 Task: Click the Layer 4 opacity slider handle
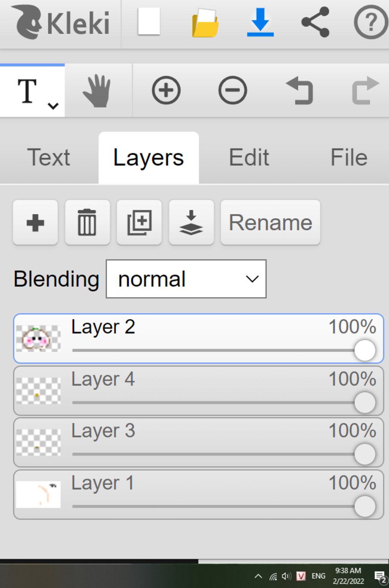pyautogui.click(x=365, y=402)
